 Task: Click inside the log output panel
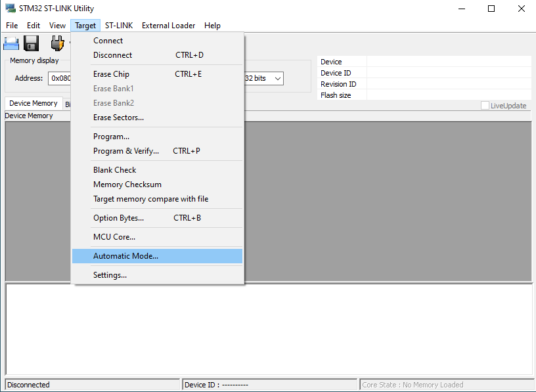coord(269,329)
